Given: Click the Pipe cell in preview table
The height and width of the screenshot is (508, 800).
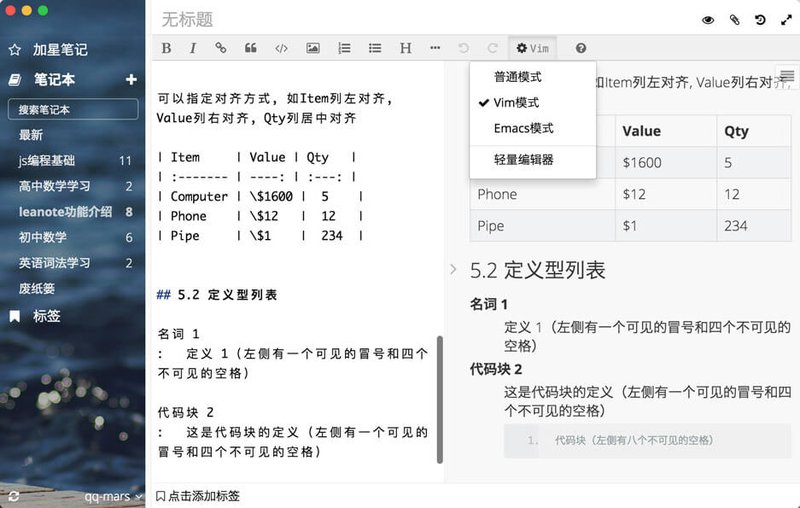Looking at the screenshot, I should pos(542,226).
